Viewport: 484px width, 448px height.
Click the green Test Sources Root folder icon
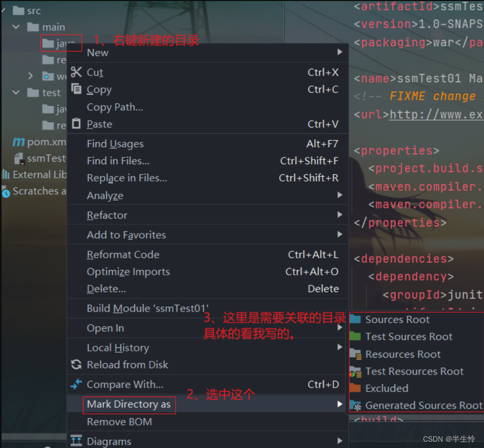pyautogui.click(x=356, y=336)
